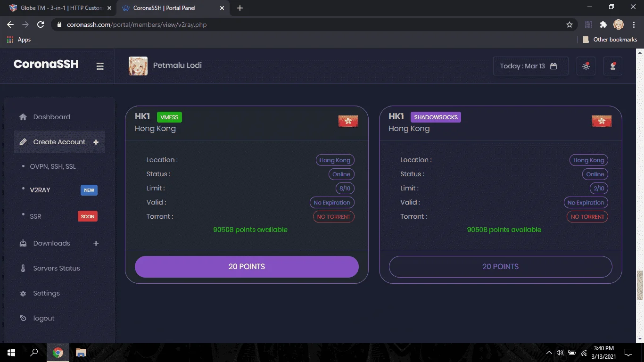Click the logout arrow icon

tap(23, 318)
